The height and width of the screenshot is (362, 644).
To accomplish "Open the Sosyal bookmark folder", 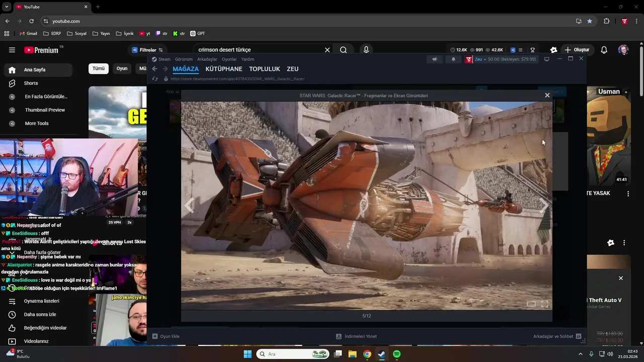I will [76, 34].
